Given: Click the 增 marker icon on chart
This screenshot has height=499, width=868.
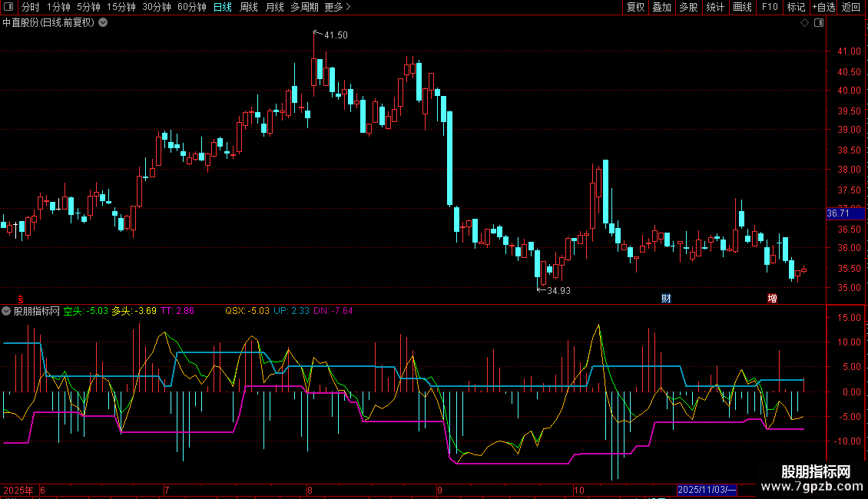Looking at the screenshot, I should (772, 298).
